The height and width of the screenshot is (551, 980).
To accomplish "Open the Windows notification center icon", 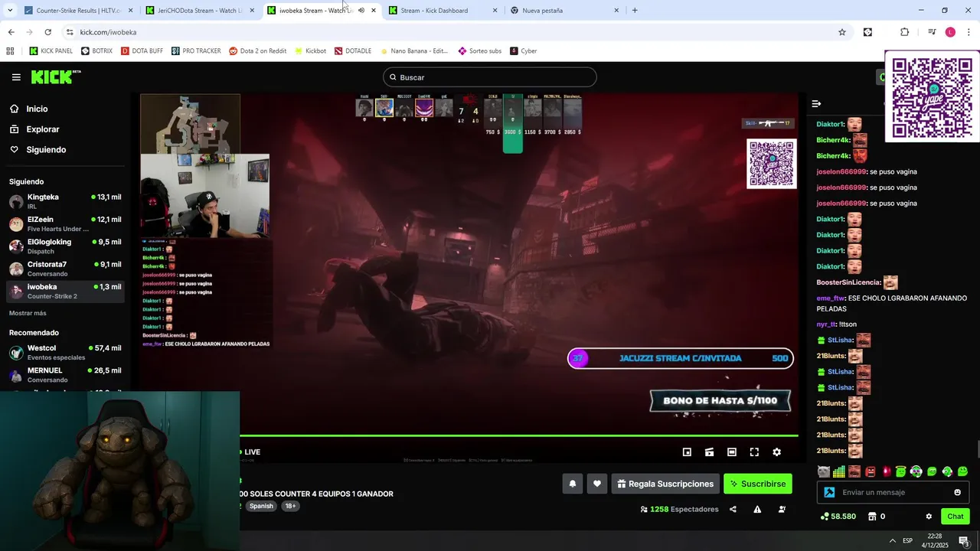I will pos(964,541).
